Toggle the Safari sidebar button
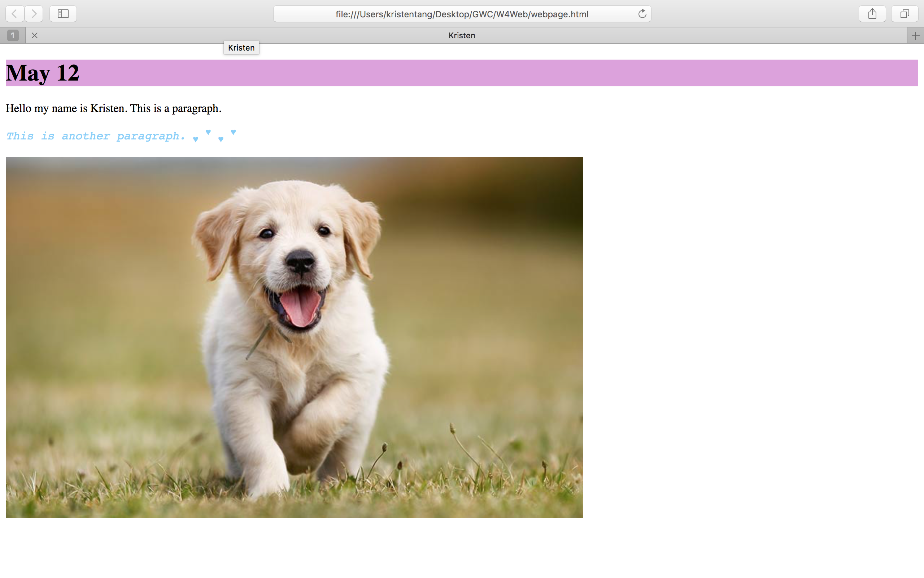 pos(63,14)
